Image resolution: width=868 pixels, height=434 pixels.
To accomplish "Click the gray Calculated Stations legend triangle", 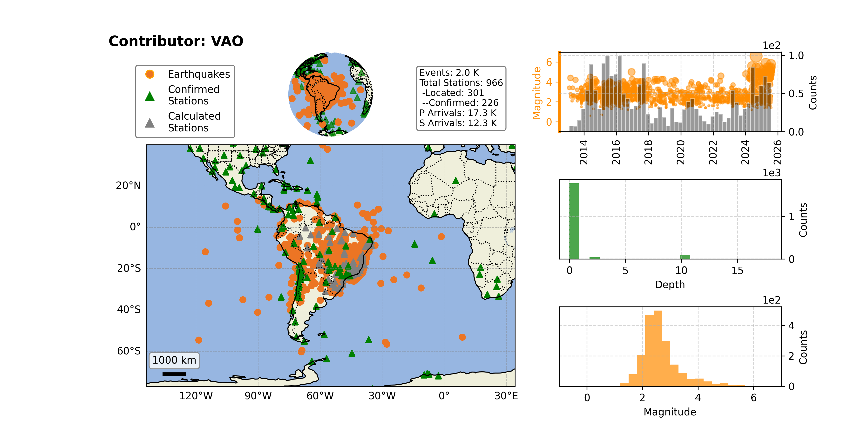I will (x=149, y=123).
